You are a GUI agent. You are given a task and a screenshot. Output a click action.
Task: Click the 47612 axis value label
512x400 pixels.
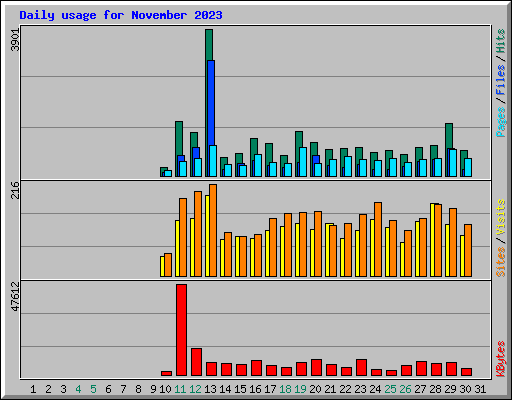coord(15,297)
